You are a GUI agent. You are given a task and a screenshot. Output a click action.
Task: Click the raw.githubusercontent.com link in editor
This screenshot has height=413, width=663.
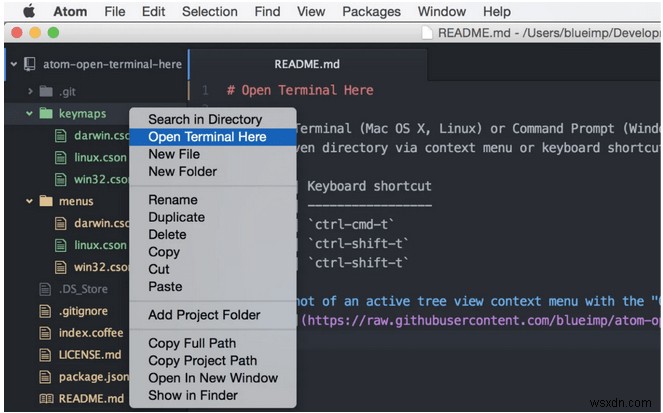[x=480, y=320]
